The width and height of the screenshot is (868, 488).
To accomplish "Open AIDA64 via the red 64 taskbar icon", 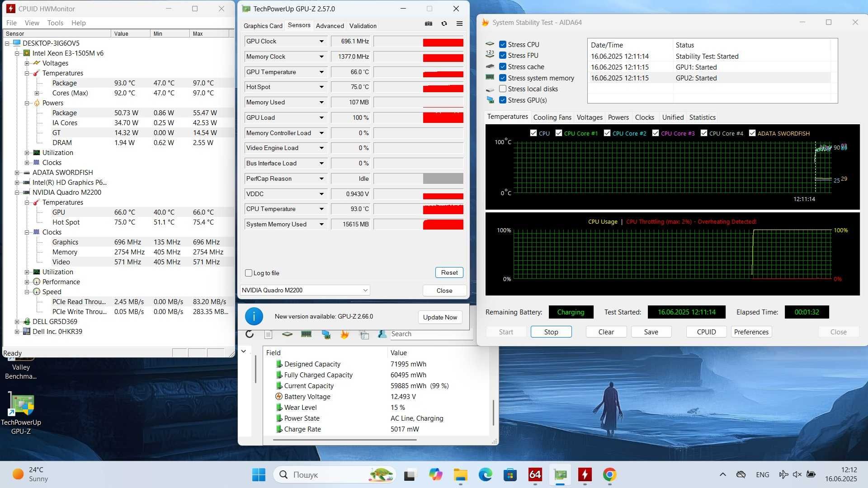I will coord(535,474).
